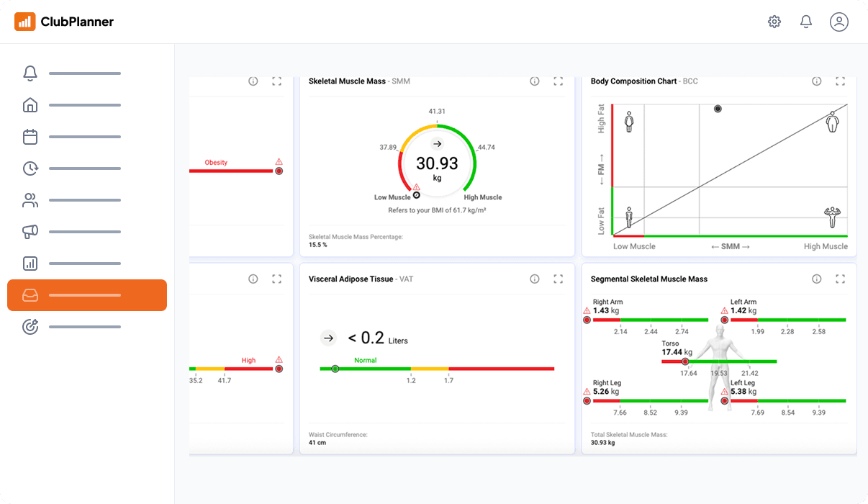Click the 'Waist Circumference' label
This screenshot has height=504, width=868.
click(x=338, y=435)
